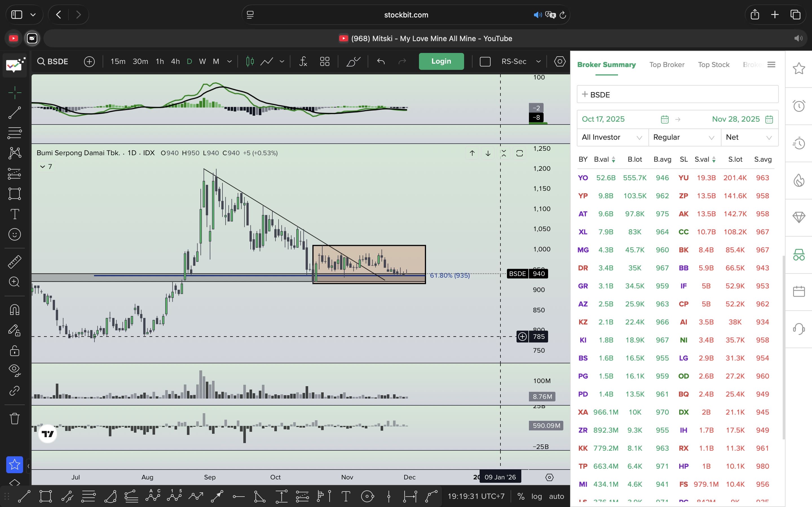Switch to the Top Stock tab
The height and width of the screenshot is (507, 812).
[713, 65]
